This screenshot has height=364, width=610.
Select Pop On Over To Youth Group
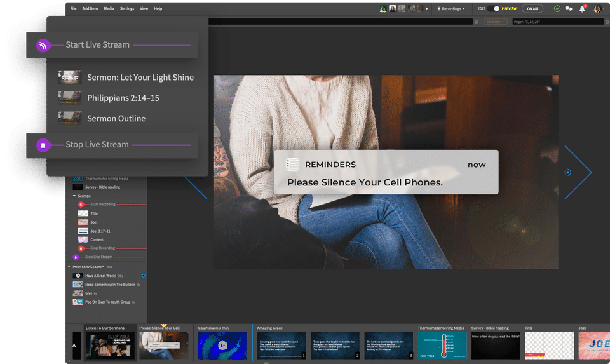[x=108, y=302]
